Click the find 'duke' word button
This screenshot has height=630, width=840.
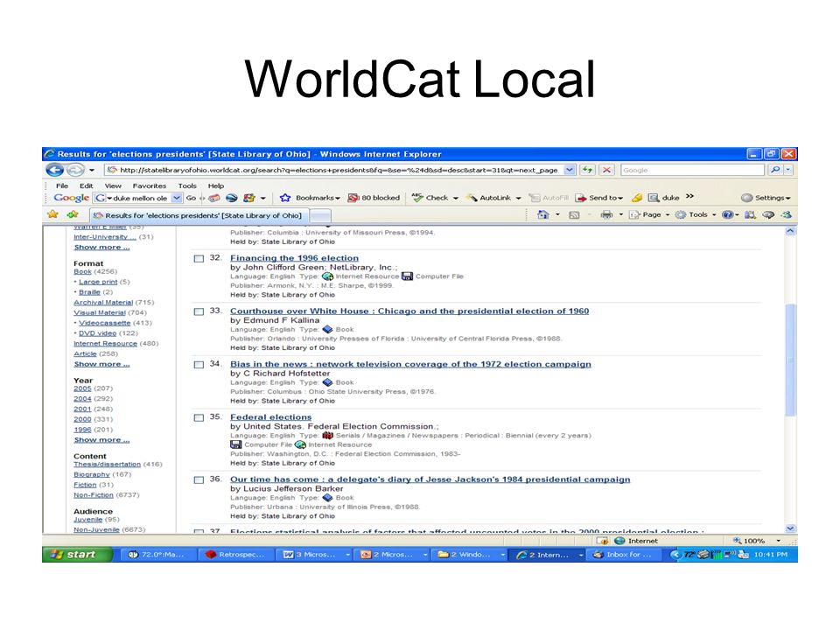pyautogui.click(x=664, y=198)
